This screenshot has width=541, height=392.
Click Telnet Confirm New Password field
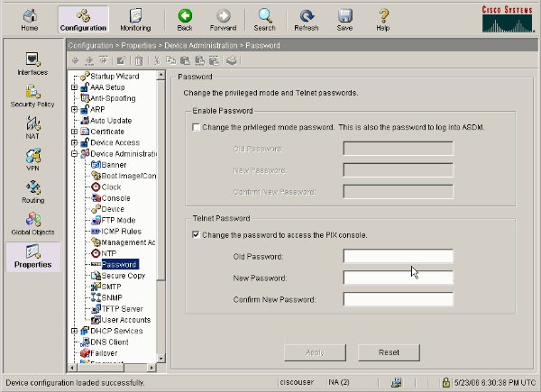399,299
